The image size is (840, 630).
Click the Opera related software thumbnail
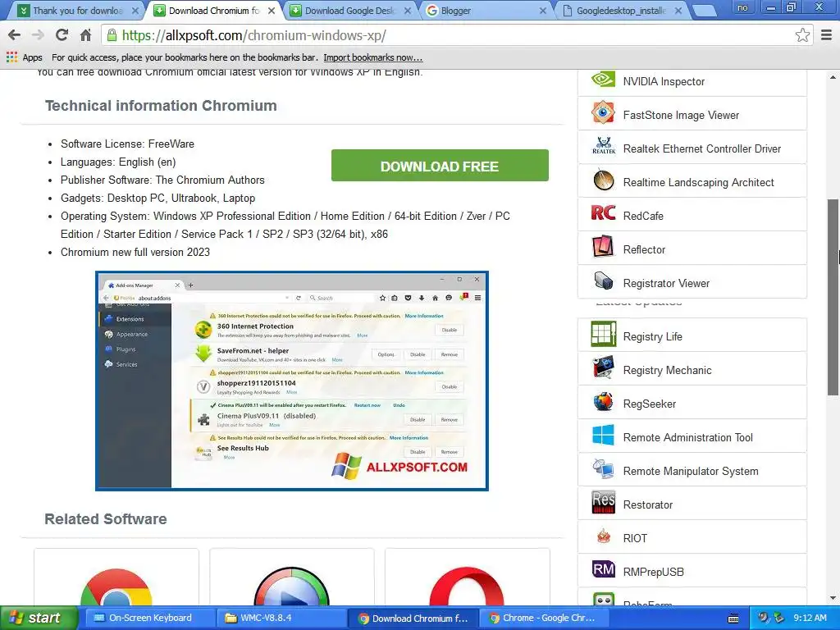pyautogui.click(x=467, y=577)
